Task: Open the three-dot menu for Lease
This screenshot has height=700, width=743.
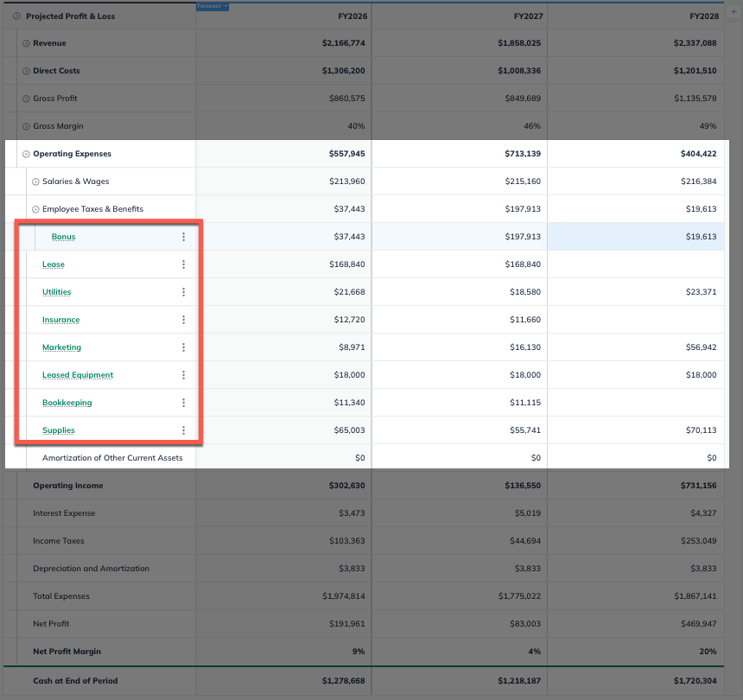Action: (183, 264)
